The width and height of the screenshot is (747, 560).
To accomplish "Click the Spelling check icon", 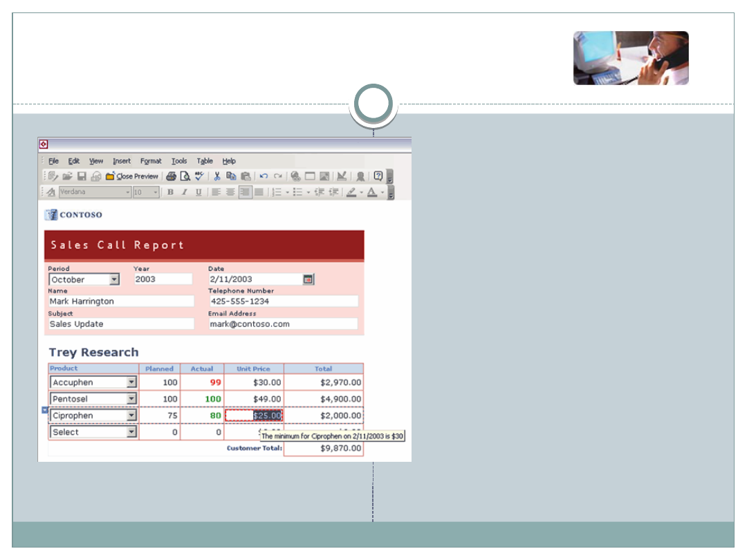I will point(199,176).
